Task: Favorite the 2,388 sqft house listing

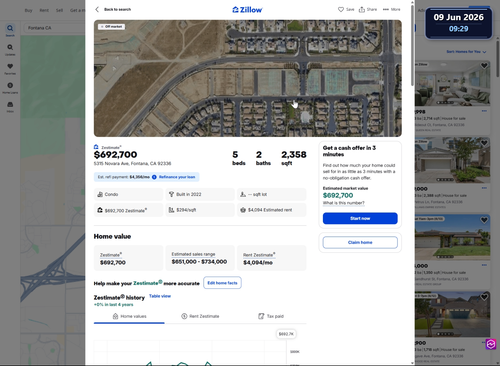Action: coord(484,143)
